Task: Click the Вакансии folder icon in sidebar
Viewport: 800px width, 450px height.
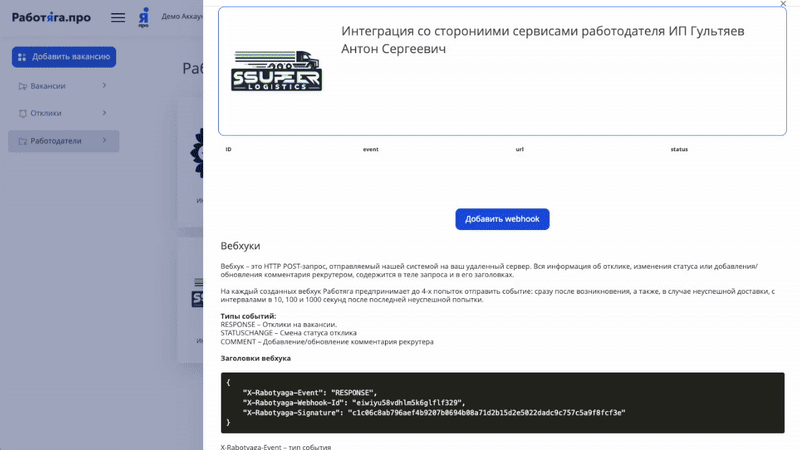Action: coord(23,86)
